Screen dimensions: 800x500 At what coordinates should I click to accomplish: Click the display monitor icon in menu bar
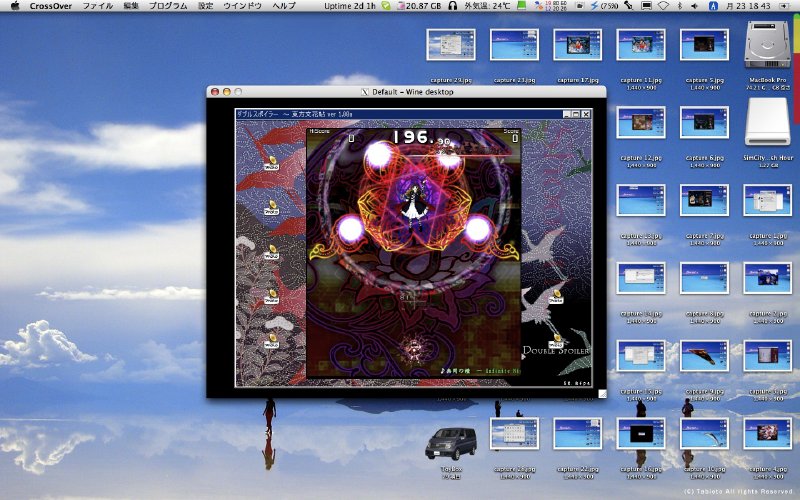tap(646, 6)
